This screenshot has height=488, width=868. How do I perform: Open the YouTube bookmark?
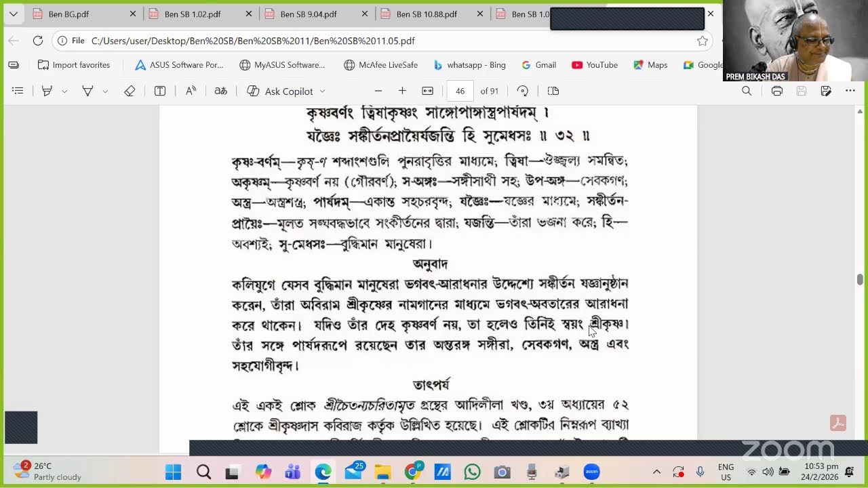pyautogui.click(x=595, y=65)
